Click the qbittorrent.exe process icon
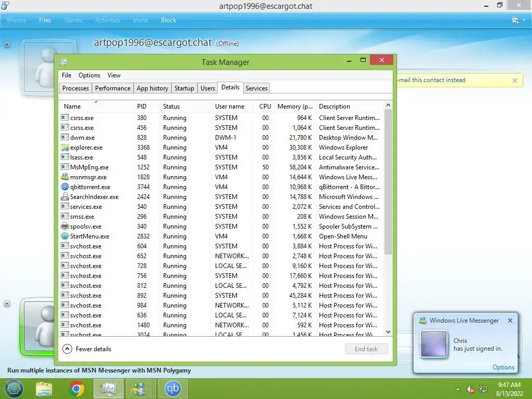 click(x=65, y=187)
